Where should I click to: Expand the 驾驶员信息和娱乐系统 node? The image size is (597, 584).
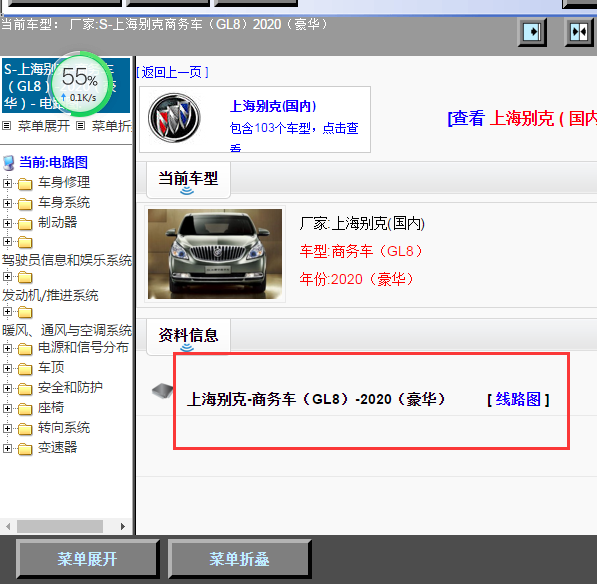coord(7,241)
